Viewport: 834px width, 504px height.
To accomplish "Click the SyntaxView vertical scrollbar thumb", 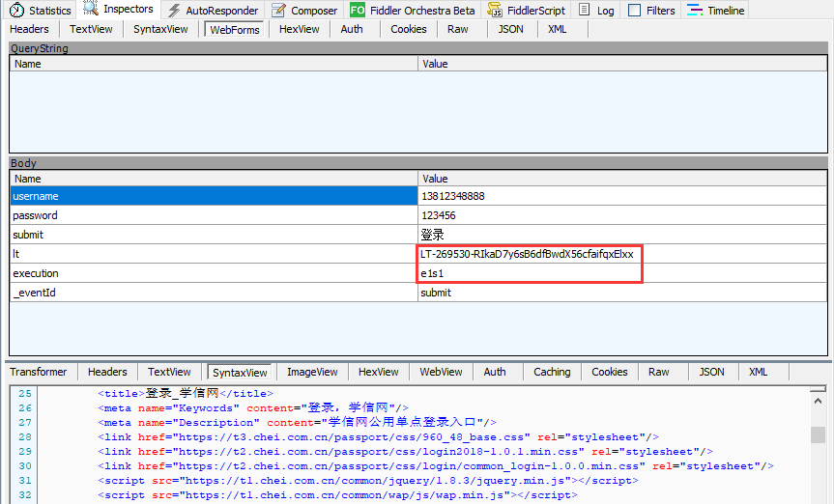I will [x=818, y=434].
